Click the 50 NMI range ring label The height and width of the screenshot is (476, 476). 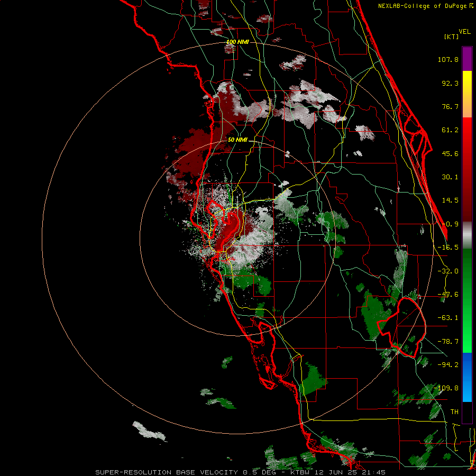click(237, 140)
